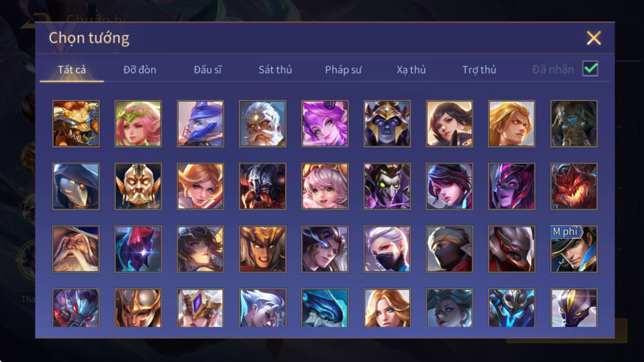The height and width of the screenshot is (362, 644).
Task: Filter heroes by Pháp sư tab
Action: click(x=343, y=70)
